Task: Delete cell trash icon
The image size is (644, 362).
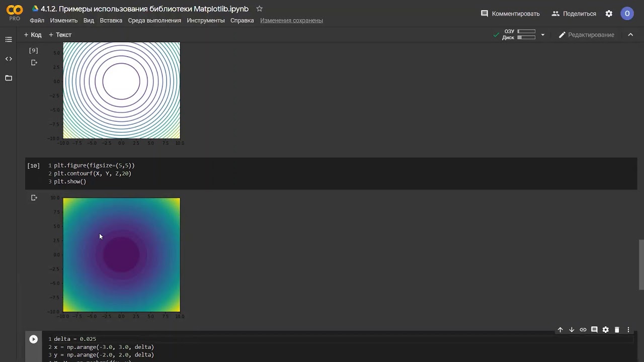Action: [x=617, y=330]
